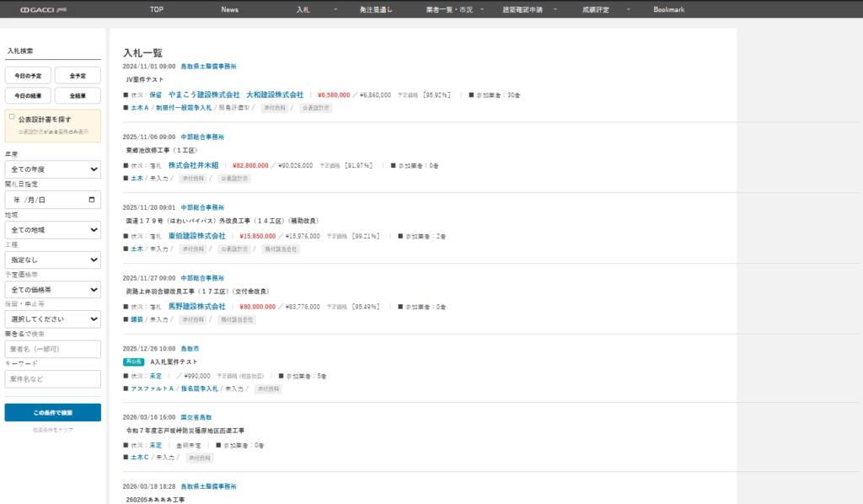Open the Bookmark menu item
This screenshot has height=504, width=863.
pyautogui.click(x=668, y=9)
